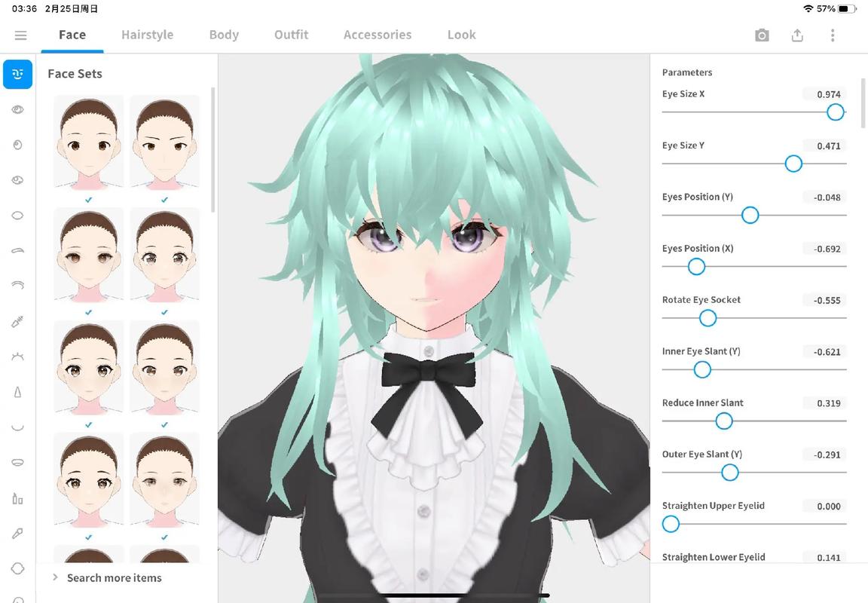Open the mouth curve category icon
The image size is (868, 603).
[x=18, y=427]
